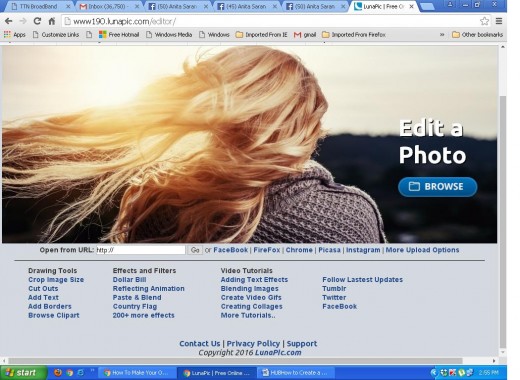The image size is (520, 380).
Task: Open the 200+ more effects link
Action: (143, 315)
